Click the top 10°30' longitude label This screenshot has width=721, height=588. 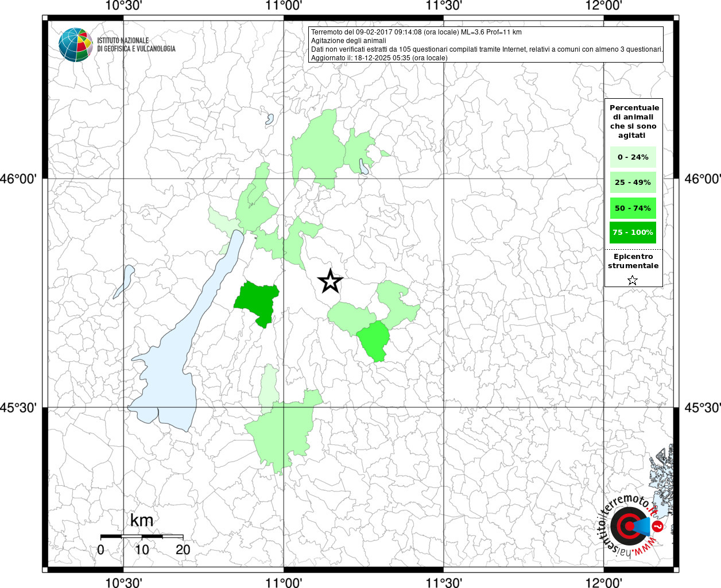coord(123,6)
